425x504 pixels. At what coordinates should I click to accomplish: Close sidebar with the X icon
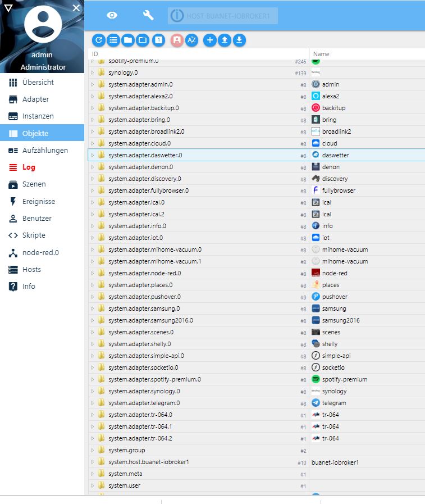tap(76, 8)
